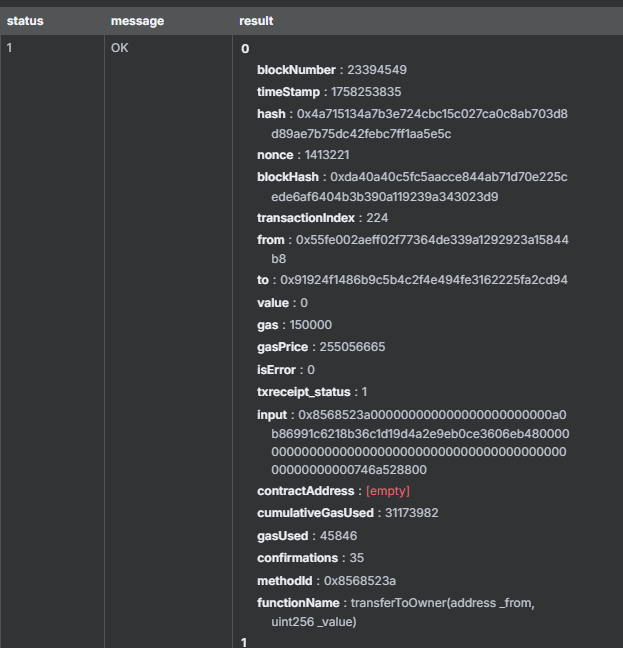
Task: Click the input data hex string
Action: (419, 441)
